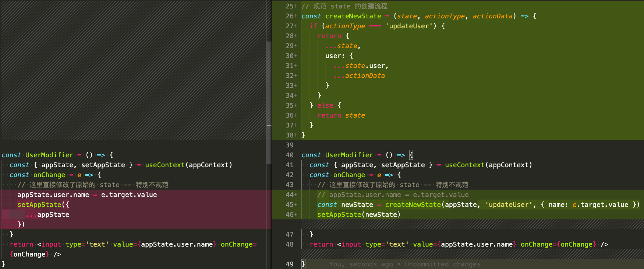Viewport: 644px width, 269px height.
Task: Click the Chinese comment on line 25
Action: [344, 6]
